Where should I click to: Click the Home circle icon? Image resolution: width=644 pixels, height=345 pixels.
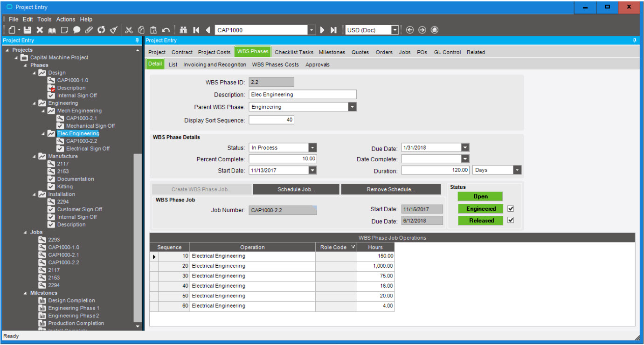tap(434, 30)
